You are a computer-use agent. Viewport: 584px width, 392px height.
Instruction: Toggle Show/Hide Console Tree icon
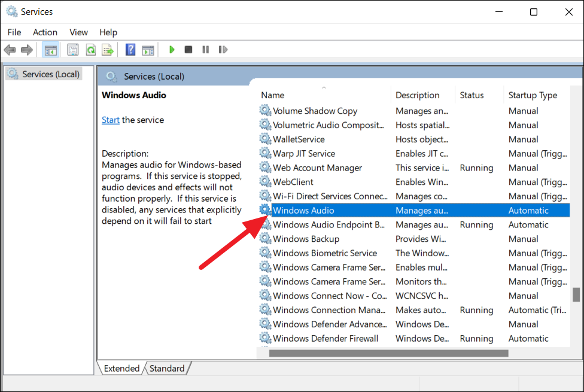[x=51, y=50]
